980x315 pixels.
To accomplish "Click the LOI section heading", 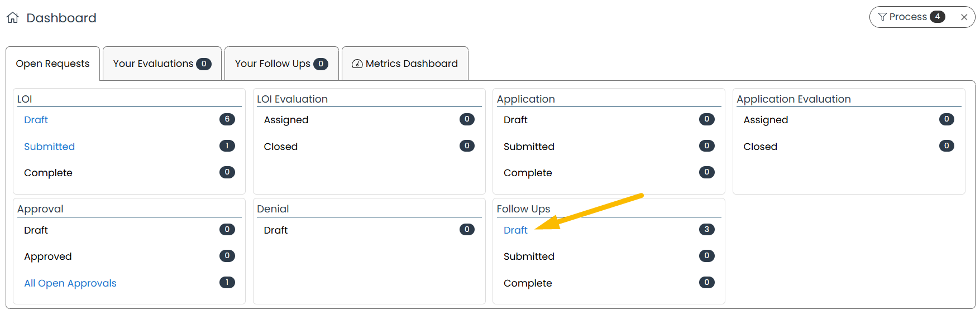I will coord(25,99).
